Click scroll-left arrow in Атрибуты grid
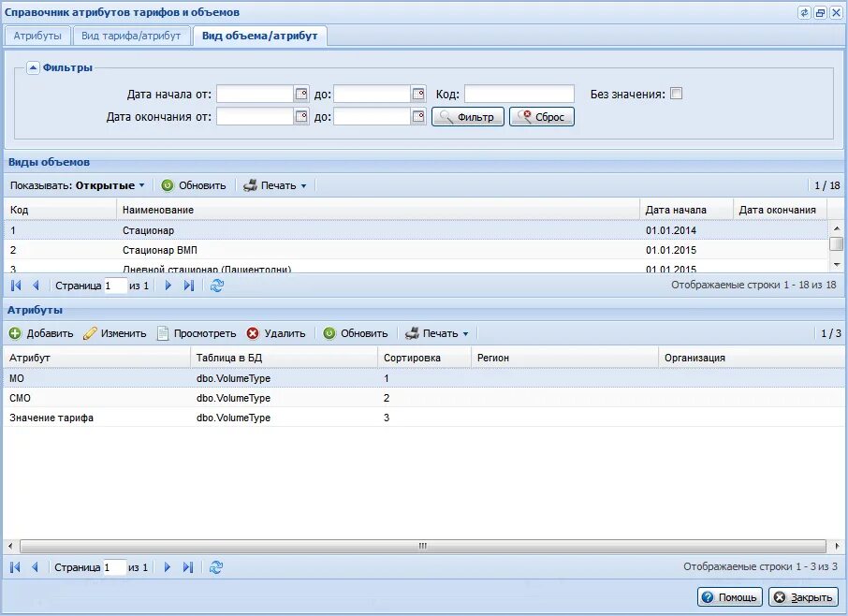Viewport: 848px width, 616px height. (x=10, y=546)
